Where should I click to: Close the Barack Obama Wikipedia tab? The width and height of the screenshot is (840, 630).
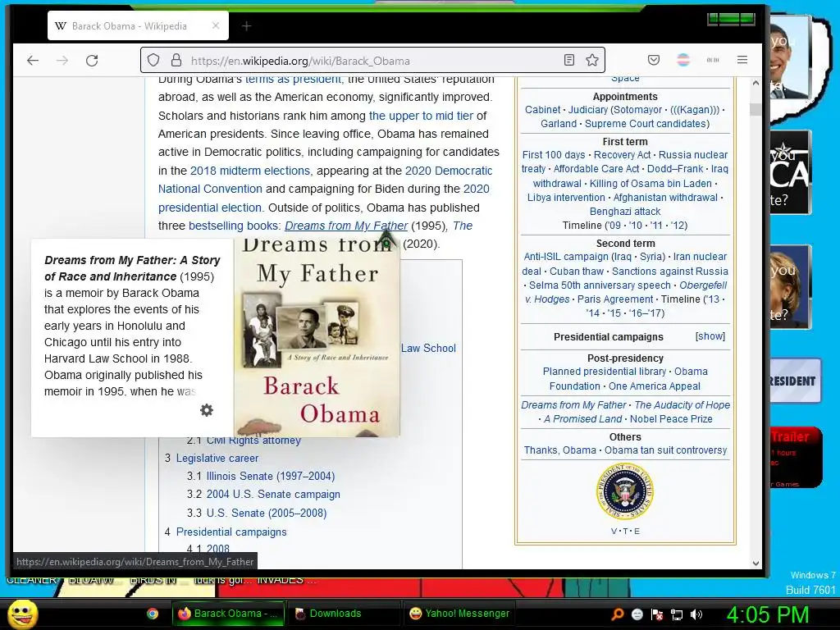point(216,25)
